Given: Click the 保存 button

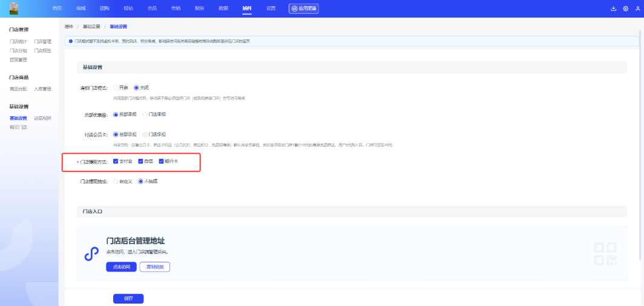Looking at the screenshot, I should pyautogui.click(x=128, y=299).
